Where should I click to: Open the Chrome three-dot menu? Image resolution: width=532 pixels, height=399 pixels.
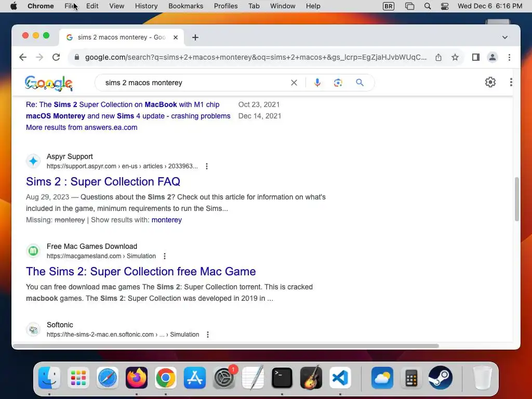pyautogui.click(x=509, y=57)
